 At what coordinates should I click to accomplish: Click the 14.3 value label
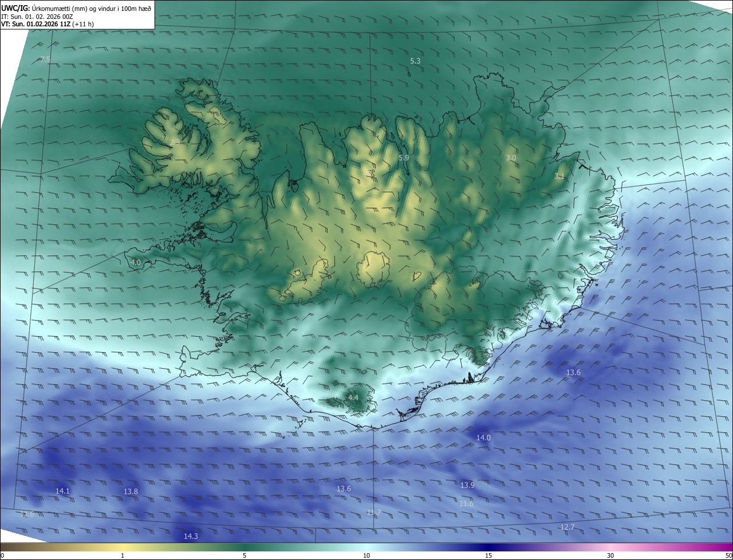pyautogui.click(x=191, y=536)
